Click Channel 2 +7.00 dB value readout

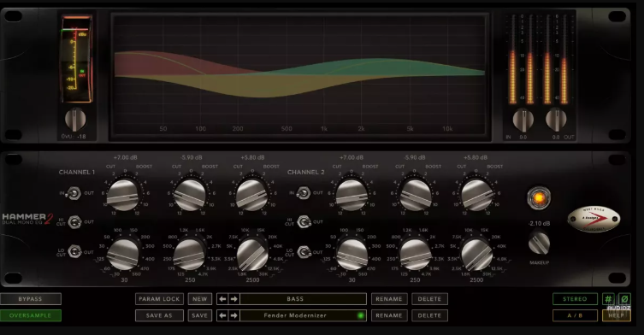[352, 157]
